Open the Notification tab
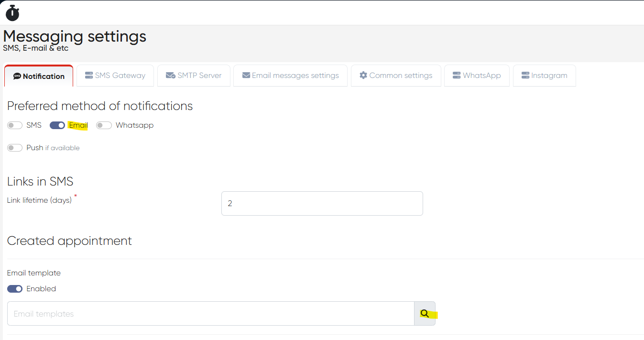Image resolution: width=644 pixels, height=340 pixels. click(x=39, y=76)
